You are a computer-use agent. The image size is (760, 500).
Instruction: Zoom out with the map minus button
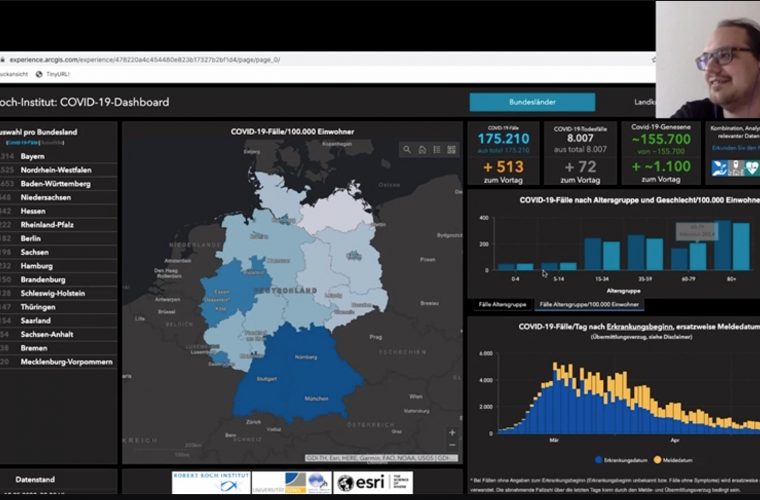click(x=452, y=445)
